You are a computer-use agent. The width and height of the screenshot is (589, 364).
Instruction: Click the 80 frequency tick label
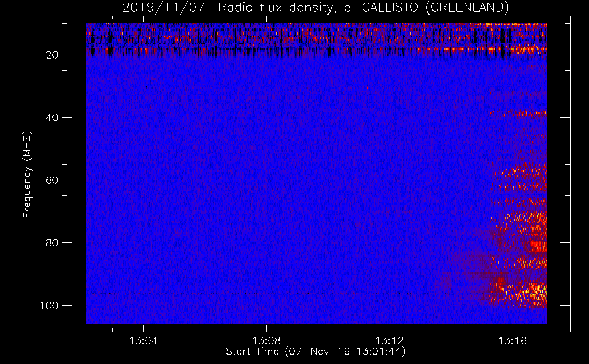52,243
